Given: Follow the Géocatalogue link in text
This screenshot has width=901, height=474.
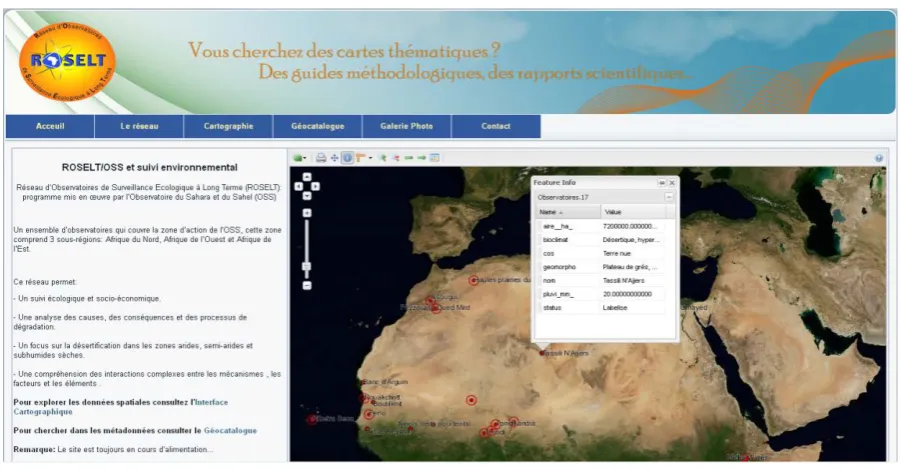Looking at the screenshot, I should (230, 430).
